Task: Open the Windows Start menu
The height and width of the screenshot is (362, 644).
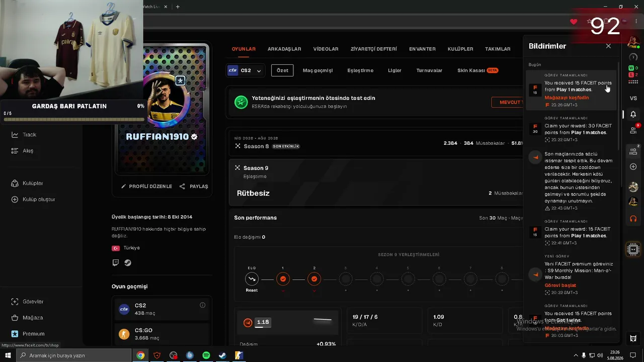Action: click(x=8, y=355)
